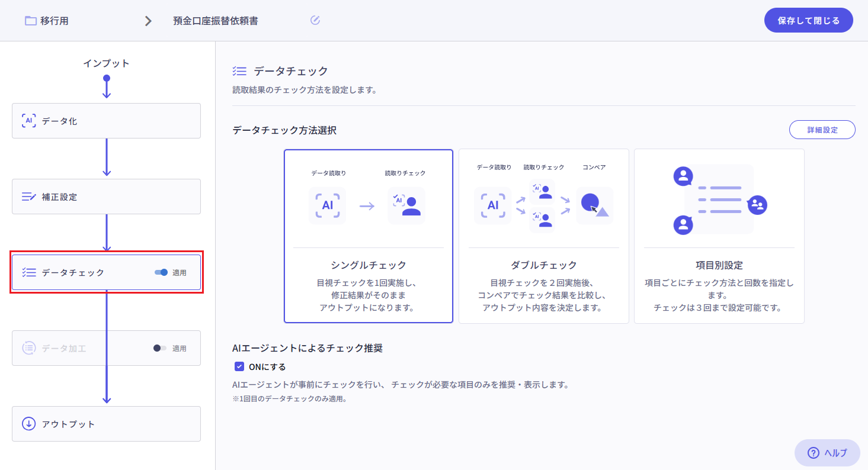868x470 pixels.
Task: Open the データ加工 workflow step
Action: pos(106,348)
